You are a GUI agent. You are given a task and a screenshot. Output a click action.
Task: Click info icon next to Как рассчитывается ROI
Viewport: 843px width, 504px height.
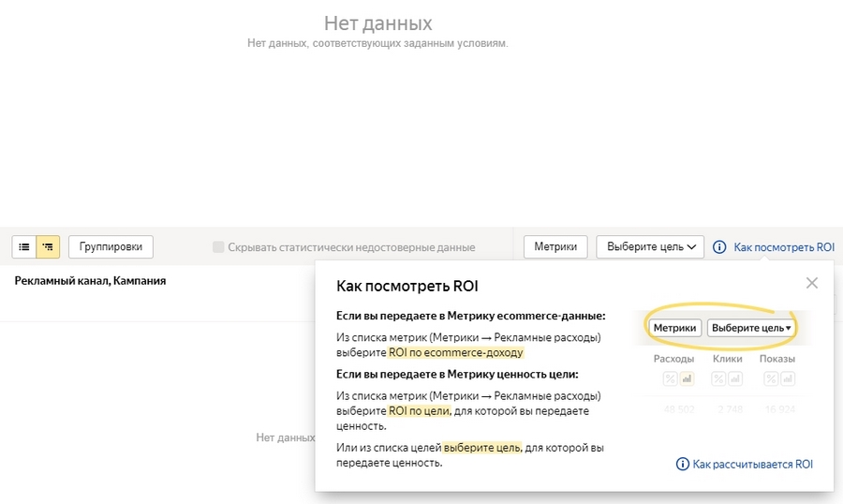(x=682, y=464)
